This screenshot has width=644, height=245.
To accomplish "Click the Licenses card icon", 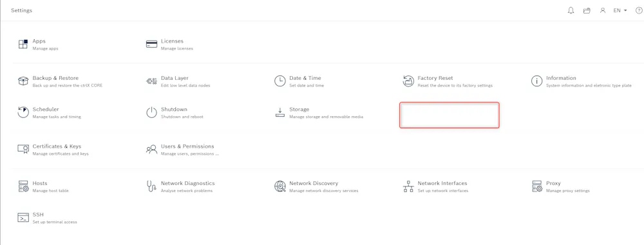I will click(x=151, y=44).
